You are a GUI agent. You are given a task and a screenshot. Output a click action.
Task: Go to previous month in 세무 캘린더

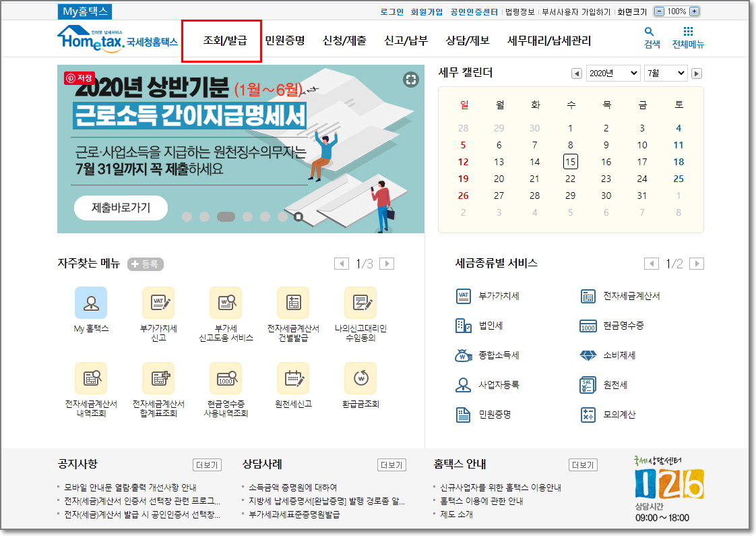[577, 73]
